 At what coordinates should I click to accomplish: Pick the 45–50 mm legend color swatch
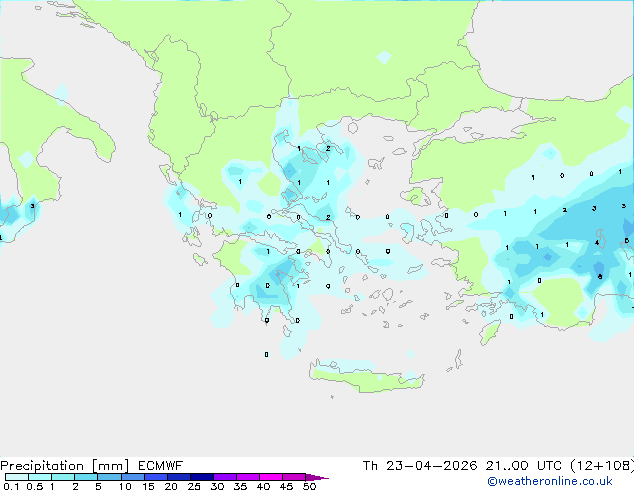(x=294, y=477)
